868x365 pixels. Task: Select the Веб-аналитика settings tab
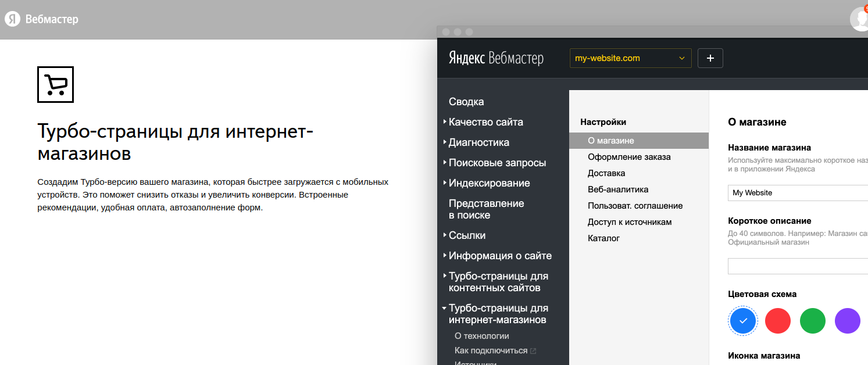click(618, 189)
